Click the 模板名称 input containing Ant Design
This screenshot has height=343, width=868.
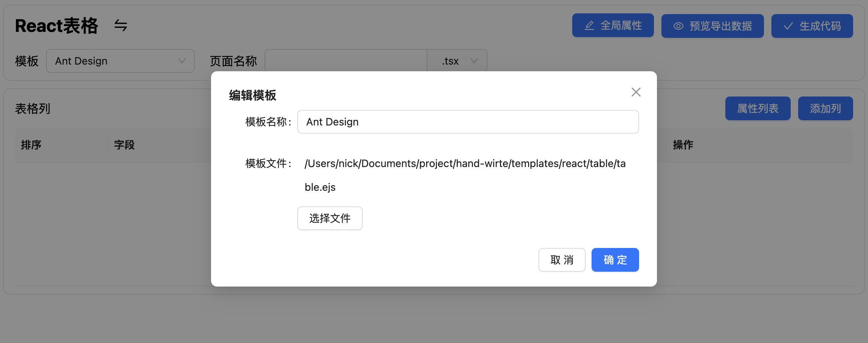(x=467, y=121)
